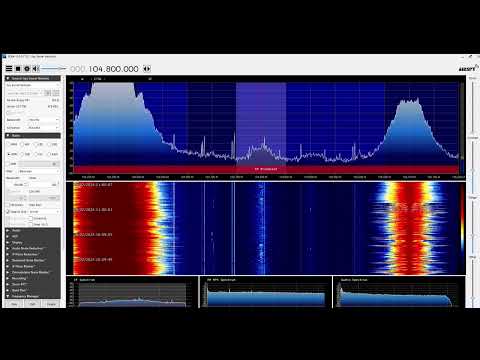
Task: Adjust the Range slider at right edge
Action: tap(473, 227)
